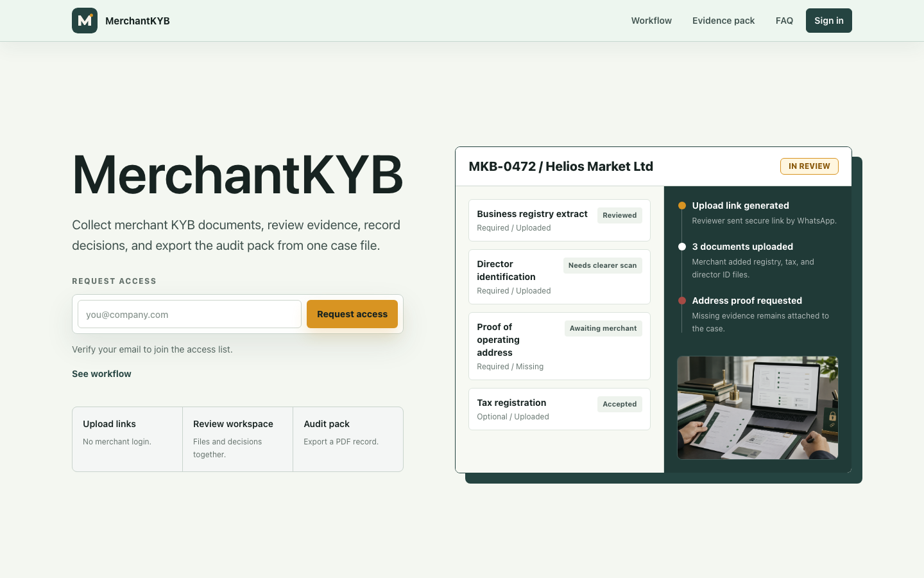Viewport: 924px width, 578px height.
Task: Click the IN REVIEW status badge
Action: (x=809, y=166)
